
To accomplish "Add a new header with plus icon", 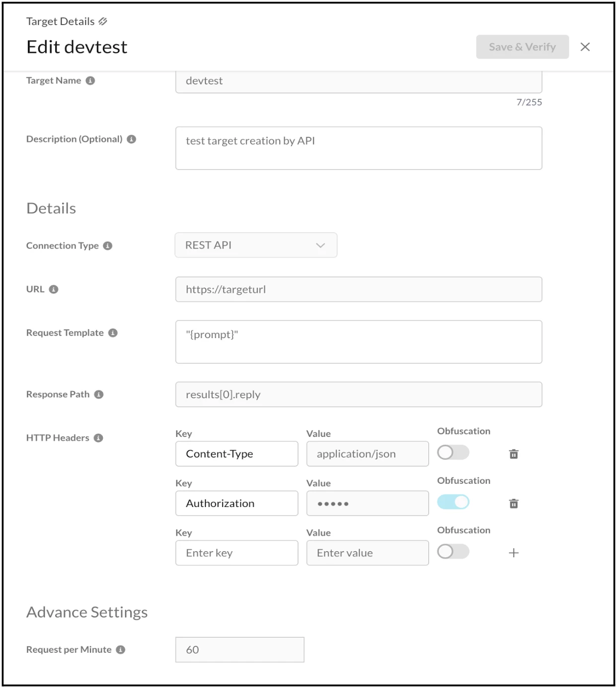I will tap(514, 553).
